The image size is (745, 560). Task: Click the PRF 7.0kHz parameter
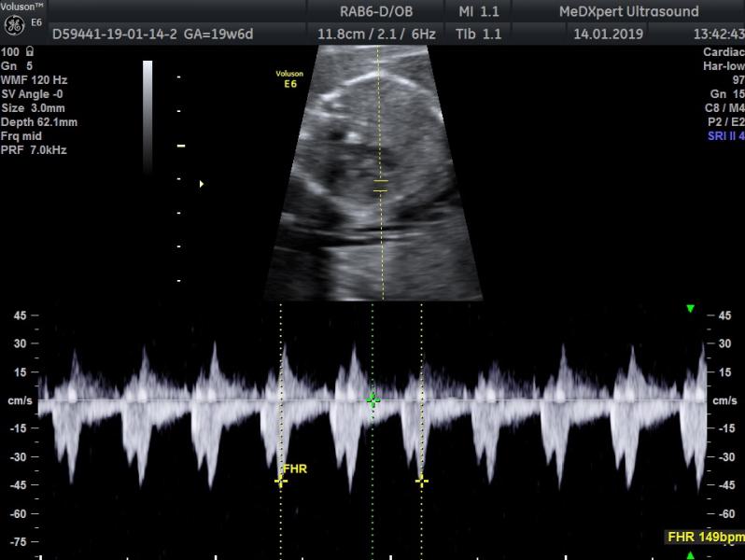point(34,150)
